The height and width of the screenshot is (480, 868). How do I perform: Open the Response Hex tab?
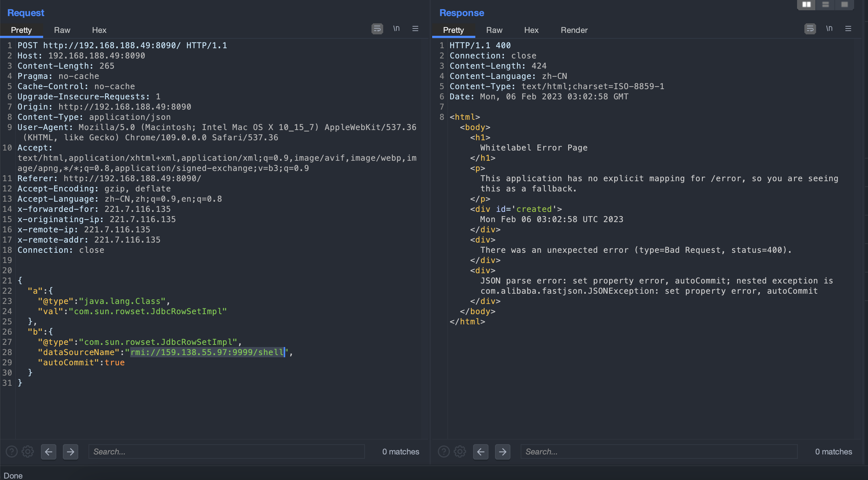(531, 30)
